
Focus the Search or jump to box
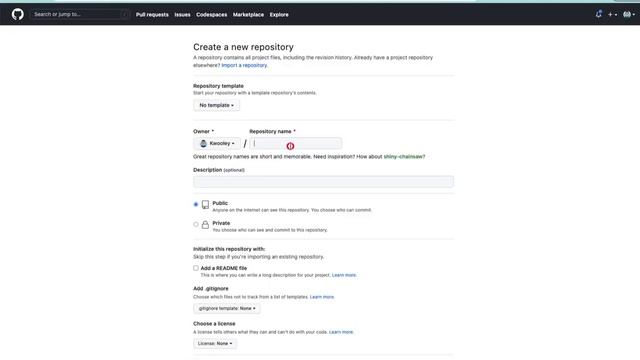[80, 15]
